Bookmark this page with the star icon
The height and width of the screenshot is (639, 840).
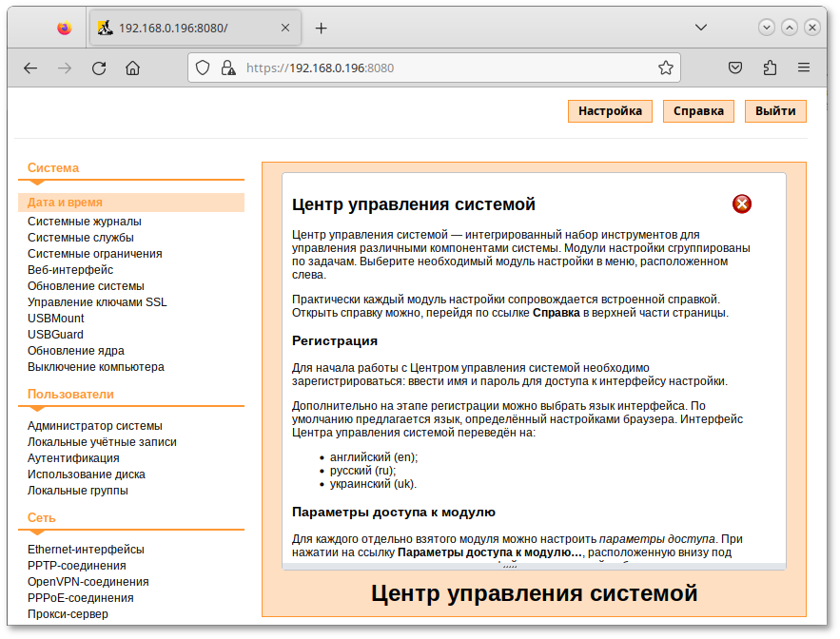[666, 68]
